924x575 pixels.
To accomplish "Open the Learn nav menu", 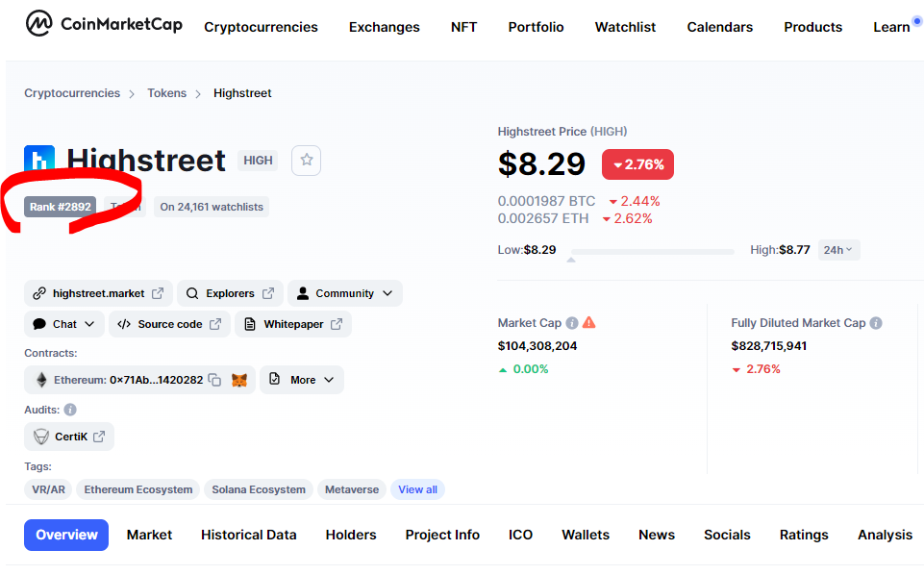I will [x=891, y=27].
